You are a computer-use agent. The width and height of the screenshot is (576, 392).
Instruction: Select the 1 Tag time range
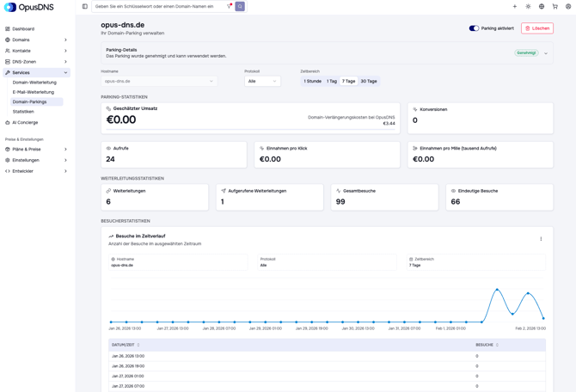[332, 81]
